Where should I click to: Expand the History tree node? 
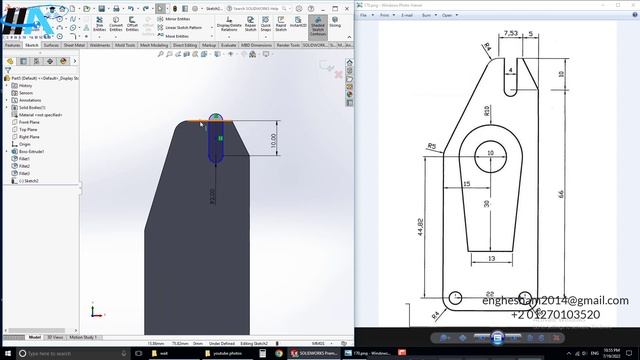point(7,86)
